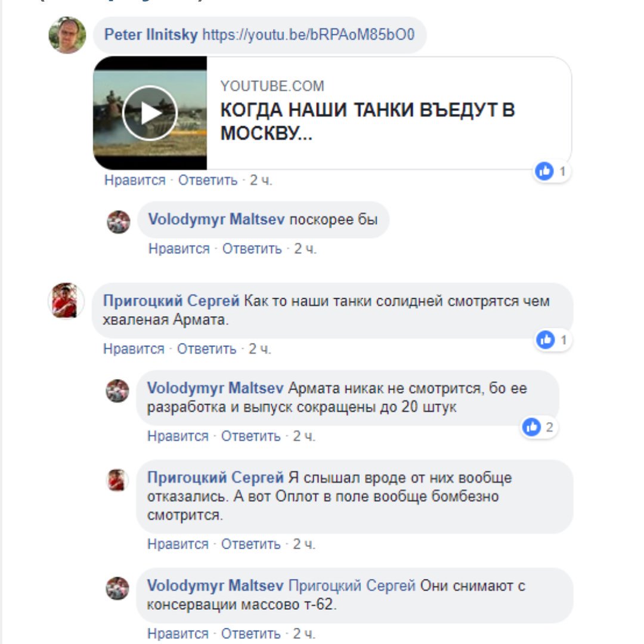This screenshot has width=644, height=644.
Task: Open Peter Ilnitsky's profile picture
Action: (x=67, y=35)
